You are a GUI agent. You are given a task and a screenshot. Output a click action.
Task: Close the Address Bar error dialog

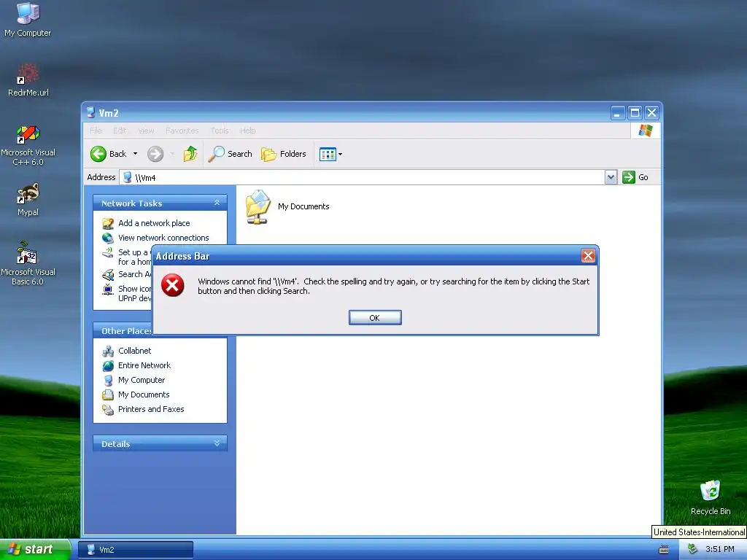[x=588, y=256]
